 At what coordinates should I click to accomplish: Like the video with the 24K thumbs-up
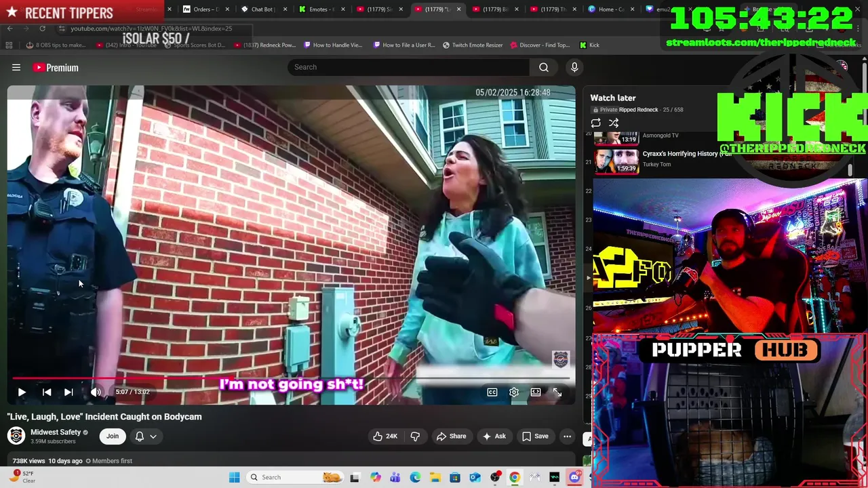pos(384,436)
